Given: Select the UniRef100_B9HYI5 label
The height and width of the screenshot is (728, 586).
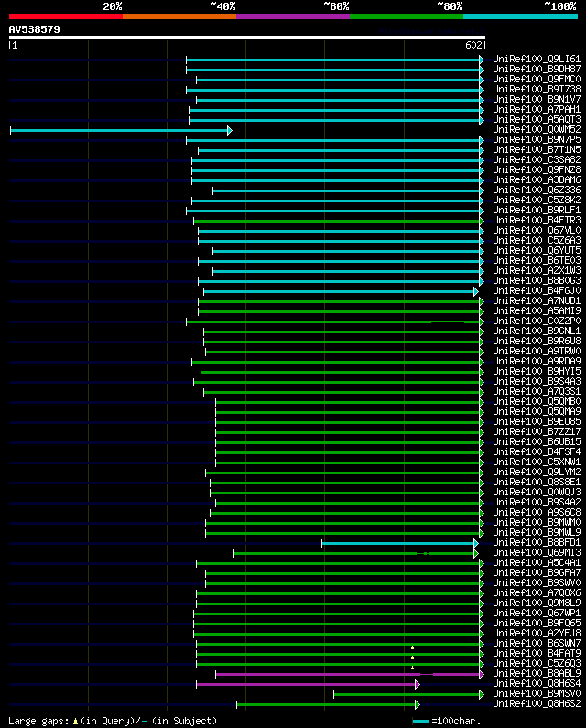Looking at the screenshot, I should tap(537, 371).
